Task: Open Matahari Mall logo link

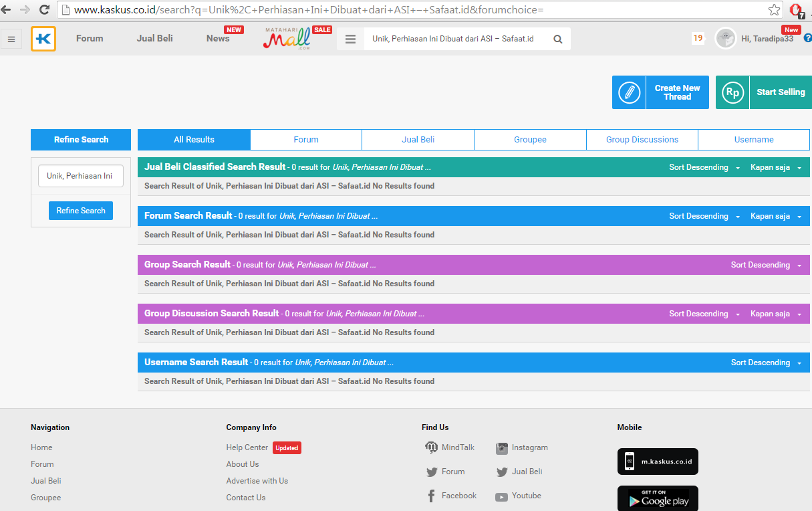Action: click(287, 39)
